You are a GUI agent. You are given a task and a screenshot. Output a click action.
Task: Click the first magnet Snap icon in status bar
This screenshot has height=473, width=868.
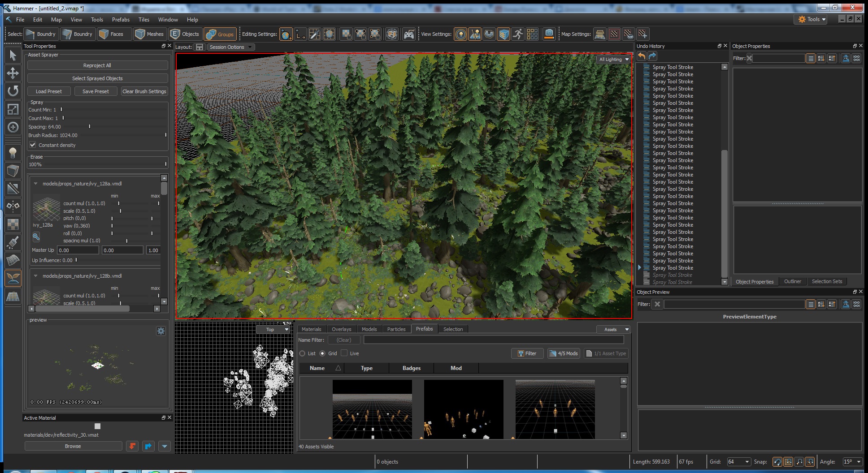(777, 462)
